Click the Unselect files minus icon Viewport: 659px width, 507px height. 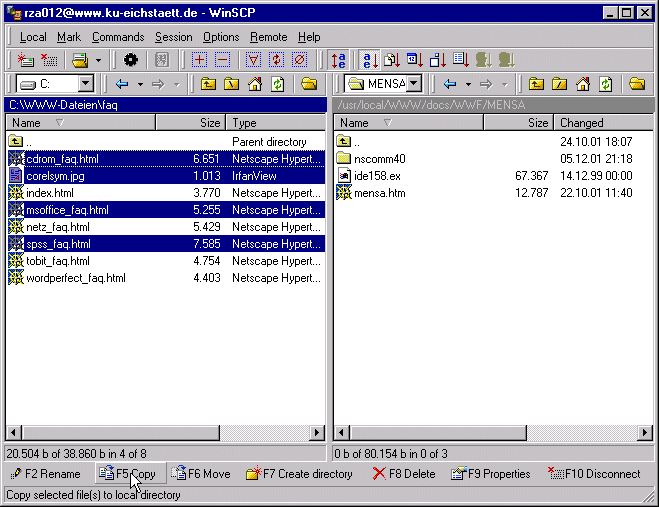click(222, 60)
